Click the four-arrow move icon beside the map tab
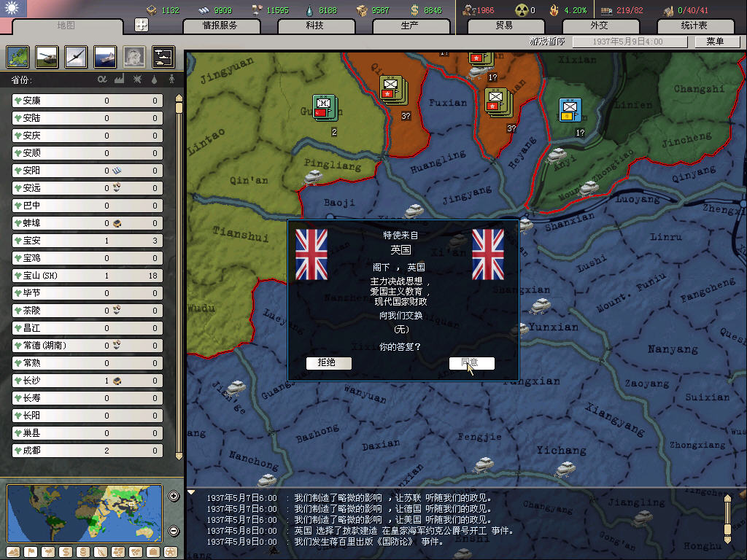Screen dimensions: 747x560 tap(142, 25)
